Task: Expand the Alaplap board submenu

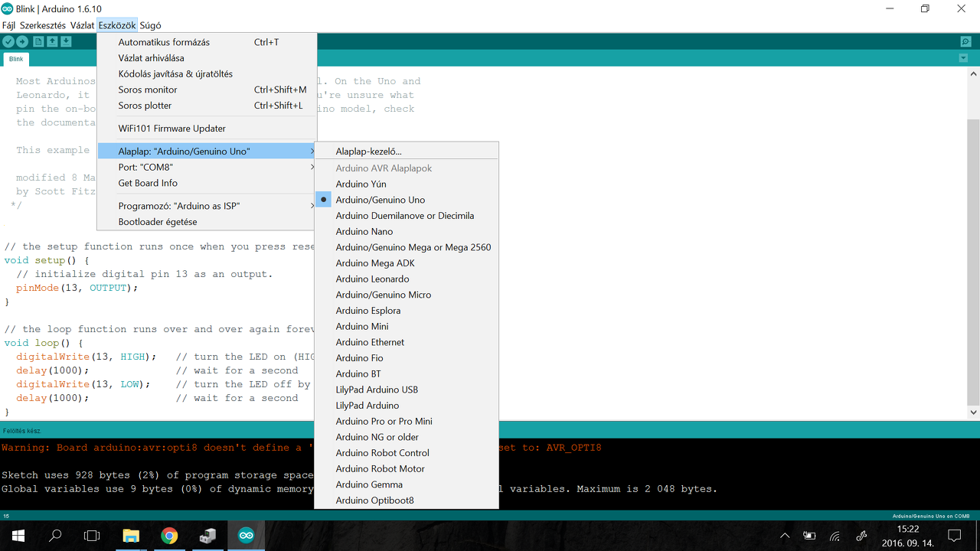Action: tap(207, 152)
